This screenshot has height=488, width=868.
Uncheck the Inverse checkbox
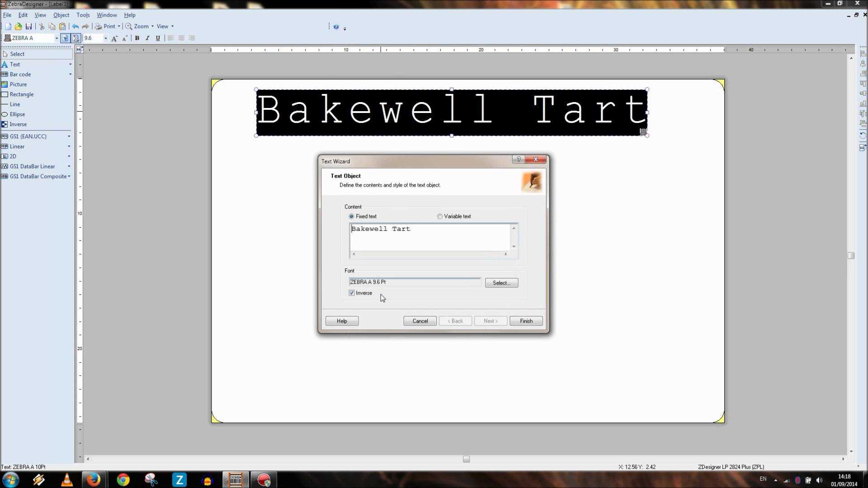[x=352, y=293]
